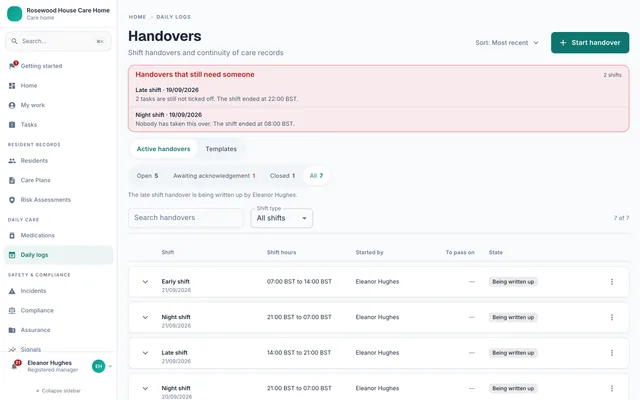Open more options for Late shift 21/09/2026
This screenshot has width=640, height=400.
(x=611, y=353)
